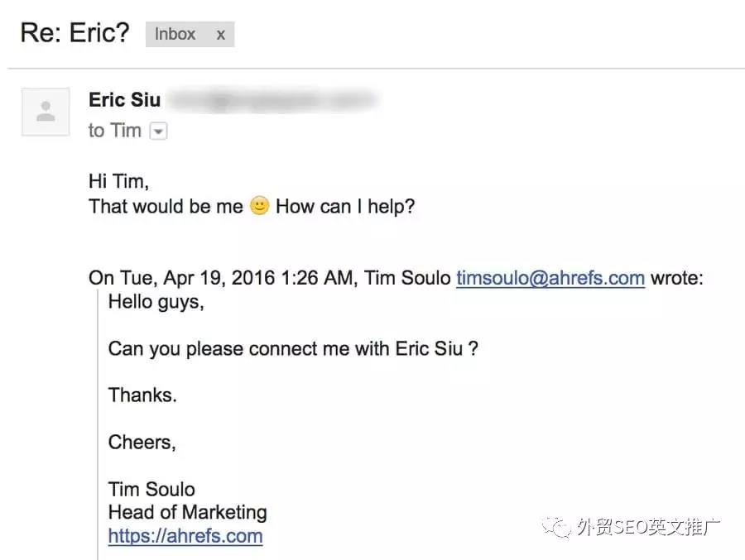Open the timsoulo@ahrefs.com email link
The width and height of the screenshot is (745, 560).
pos(550,278)
